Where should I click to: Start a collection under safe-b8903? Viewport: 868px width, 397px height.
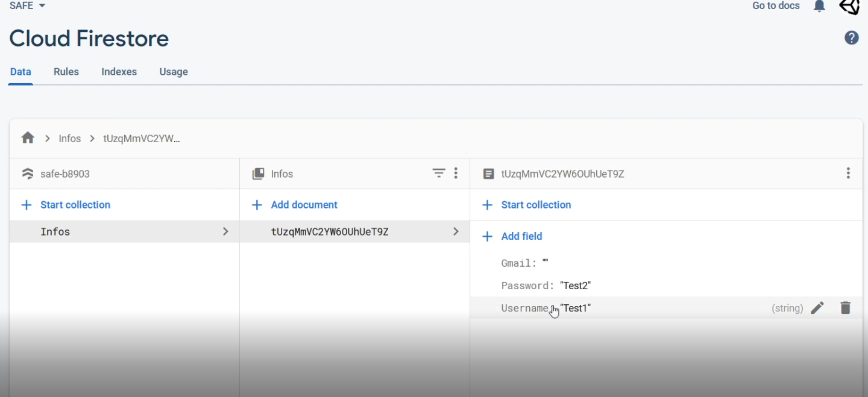pyautogui.click(x=75, y=205)
